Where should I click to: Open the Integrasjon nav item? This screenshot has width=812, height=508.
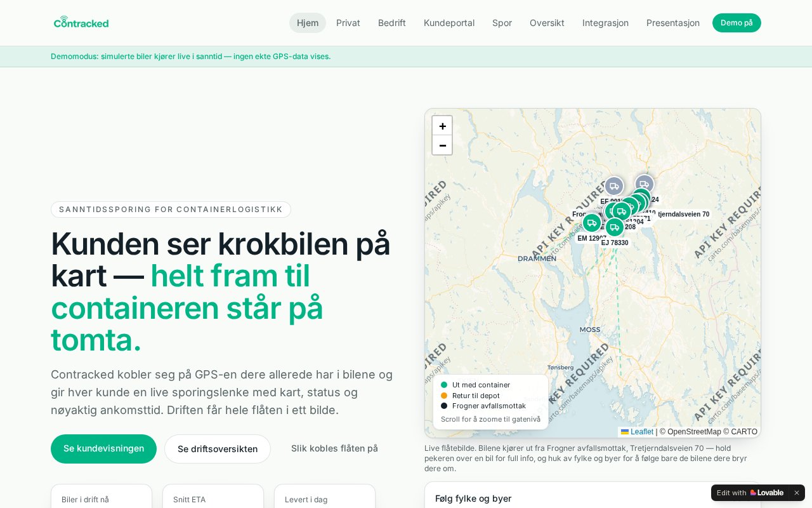click(x=605, y=23)
